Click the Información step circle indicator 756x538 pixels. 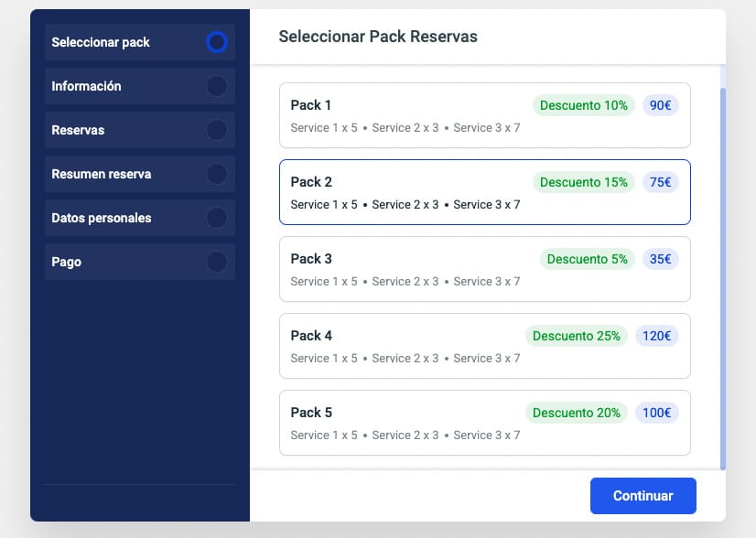[216, 86]
